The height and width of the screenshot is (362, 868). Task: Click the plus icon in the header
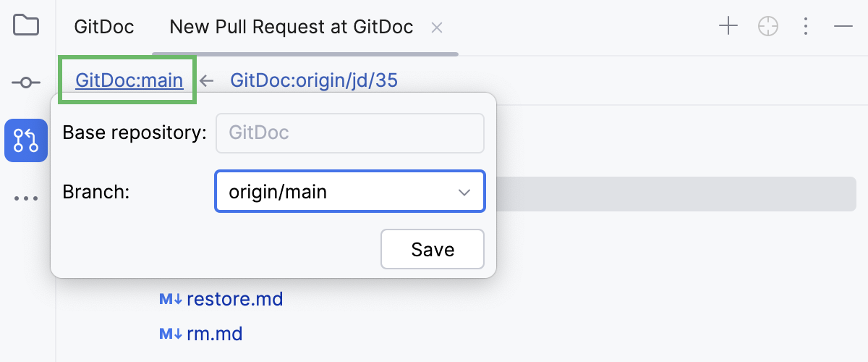[728, 27]
